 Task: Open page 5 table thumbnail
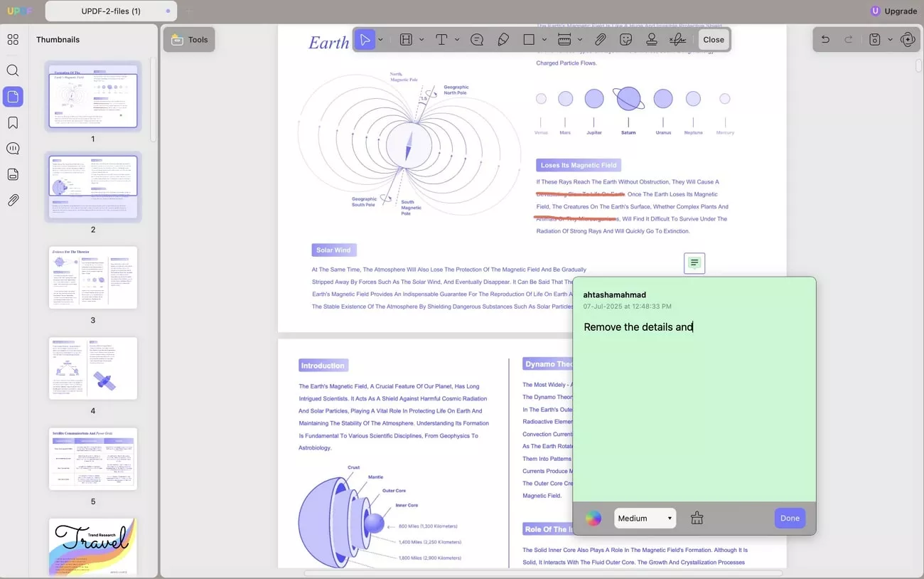(x=93, y=459)
